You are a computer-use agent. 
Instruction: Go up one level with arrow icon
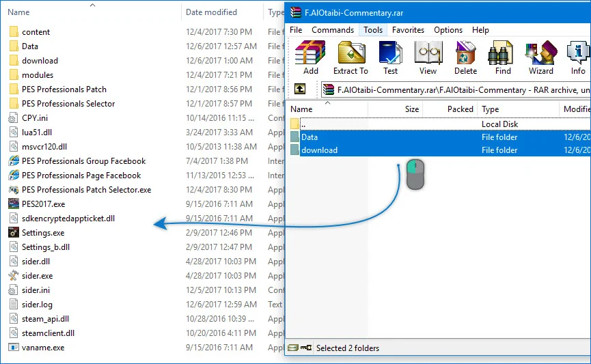tap(300, 89)
